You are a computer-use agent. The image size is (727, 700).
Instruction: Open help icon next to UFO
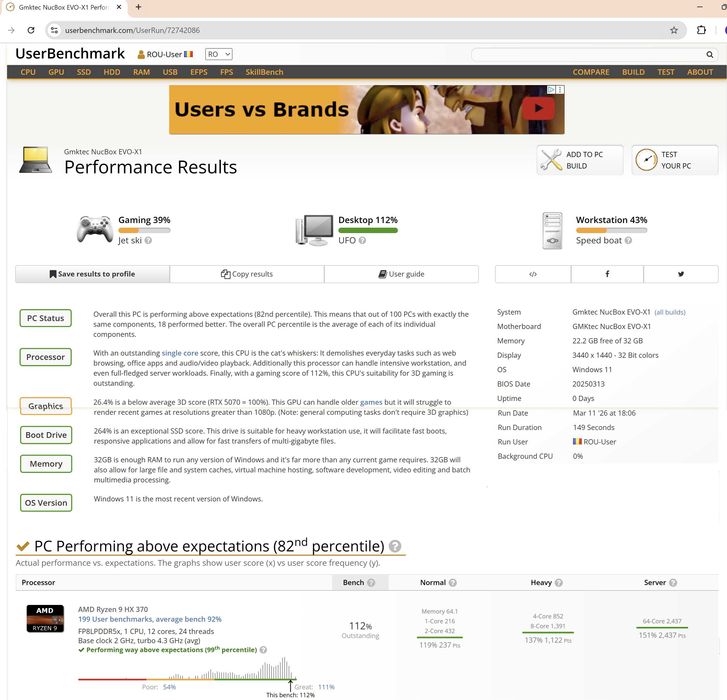362,241
